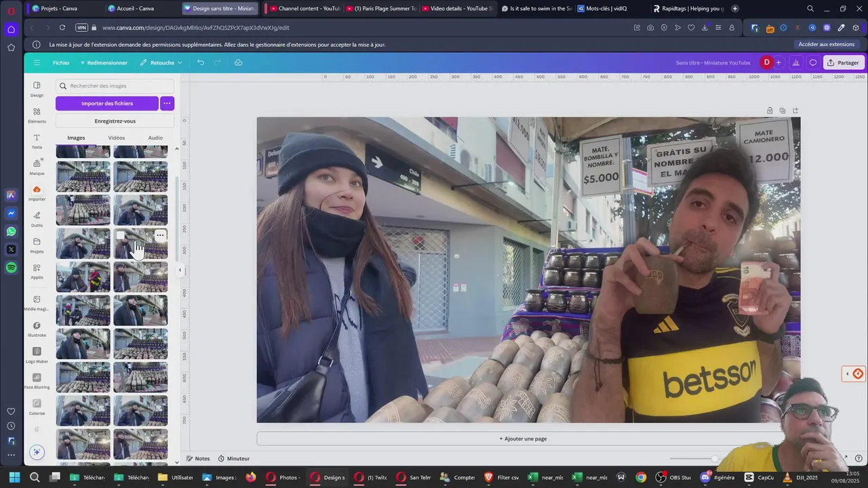Screen dimensions: 868x488
Task: Open the Notes panel button
Action: click(198, 458)
